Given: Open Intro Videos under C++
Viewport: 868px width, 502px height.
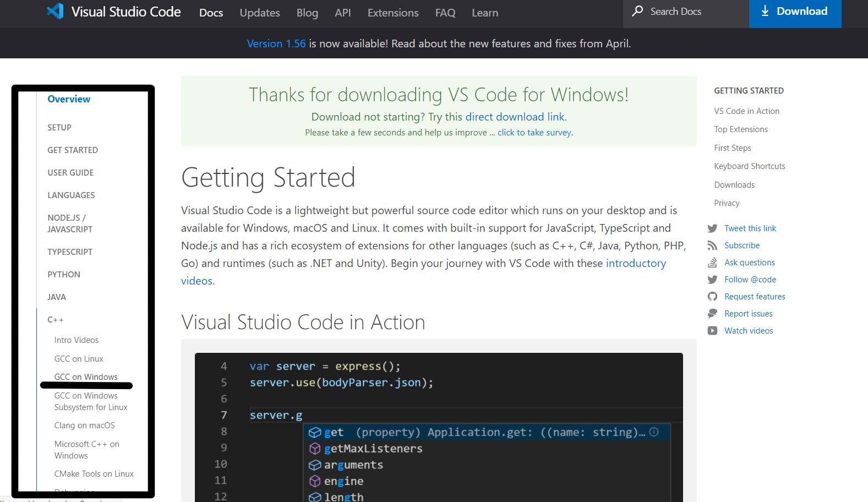Looking at the screenshot, I should pos(77,340).
